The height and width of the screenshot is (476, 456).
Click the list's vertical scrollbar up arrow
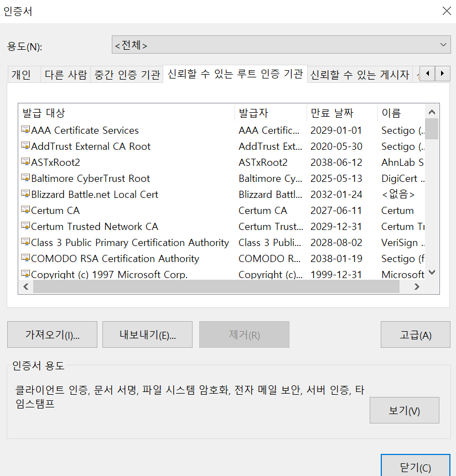click(432, 112)
